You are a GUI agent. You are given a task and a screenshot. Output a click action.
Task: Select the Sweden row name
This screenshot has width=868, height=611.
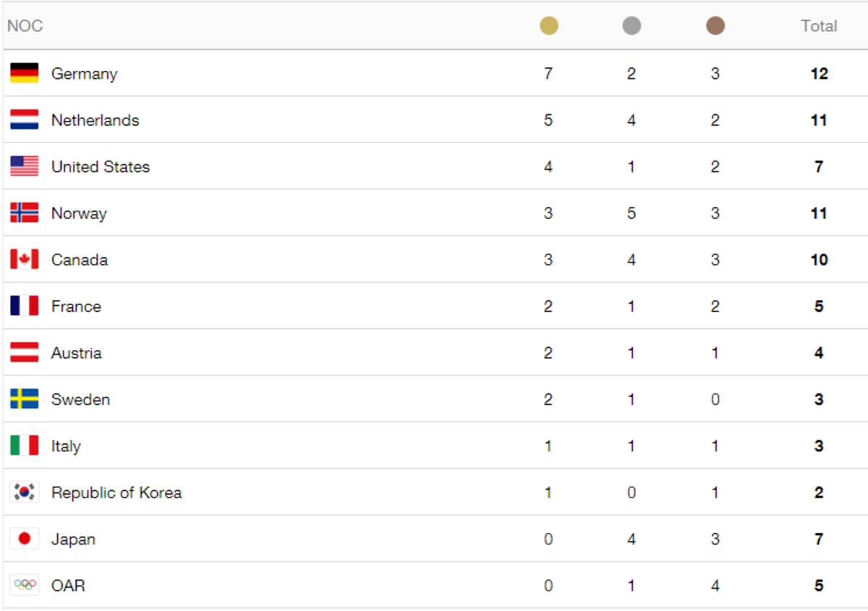coord(80,399)
